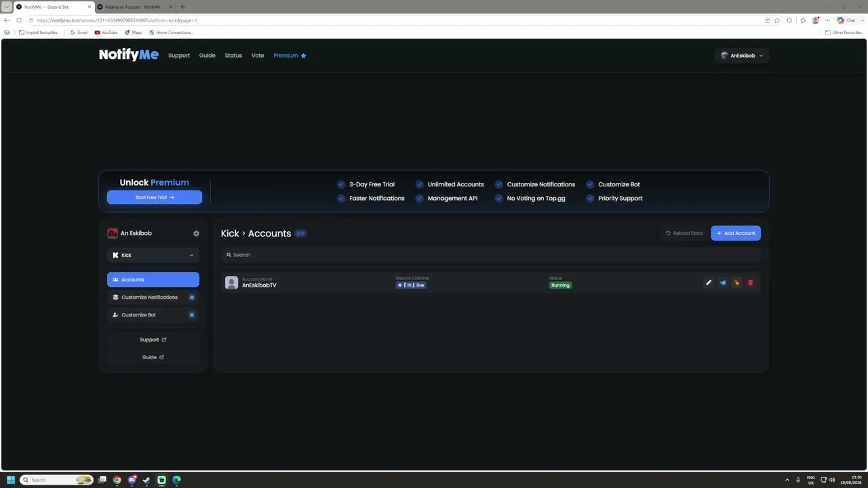The width and height of the screenshot is (868, 488).
Task: Show hidden system tray icons
Action: tap(787, 480)
